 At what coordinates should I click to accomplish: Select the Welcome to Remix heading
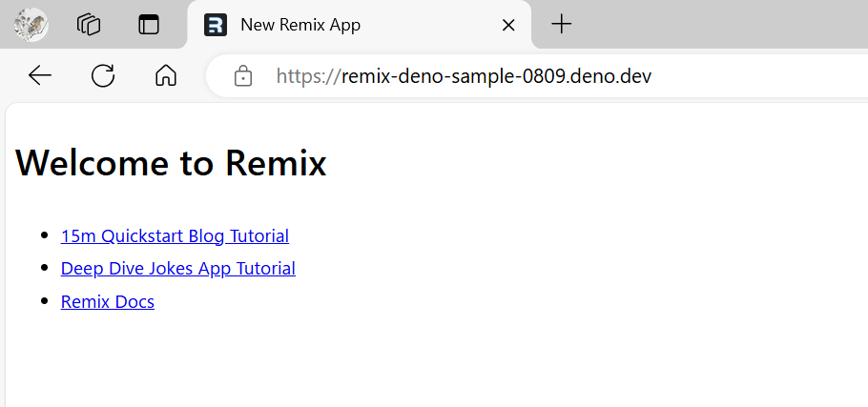pos(171,163)
